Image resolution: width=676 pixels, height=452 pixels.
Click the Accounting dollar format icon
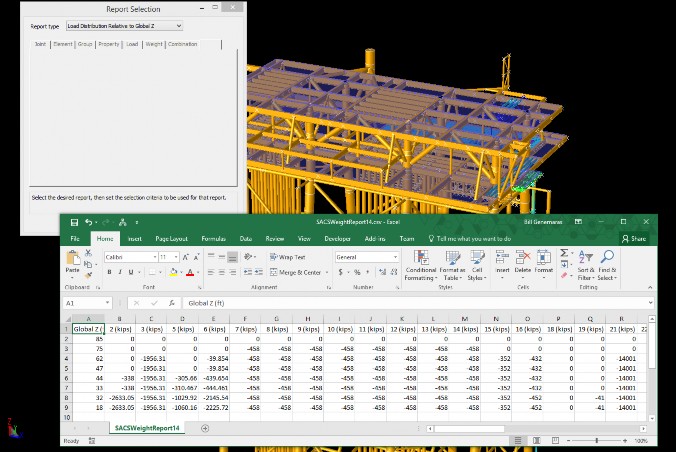[x=341, y=272]
